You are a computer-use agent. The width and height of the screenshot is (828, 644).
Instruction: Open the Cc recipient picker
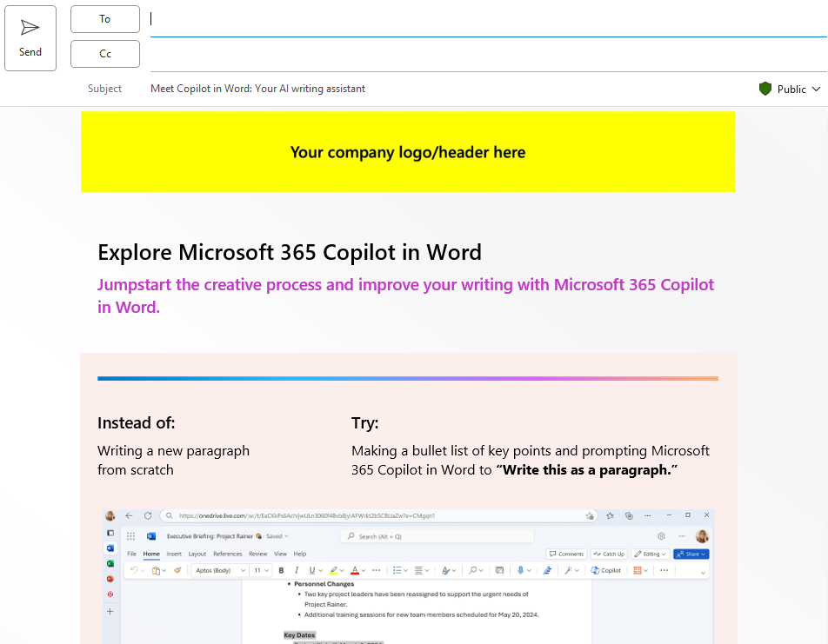click(105, 54)
